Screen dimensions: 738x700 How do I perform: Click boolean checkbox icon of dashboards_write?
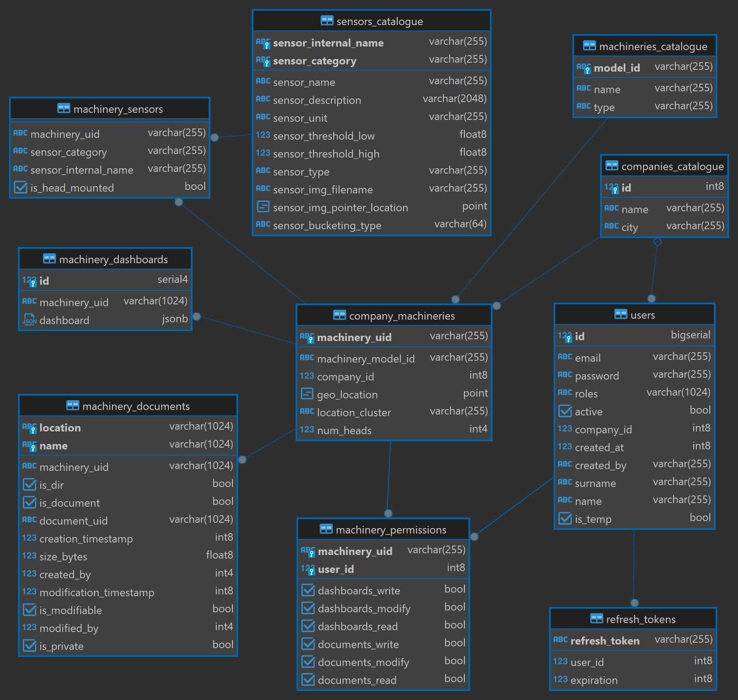[x=308, y=590]
